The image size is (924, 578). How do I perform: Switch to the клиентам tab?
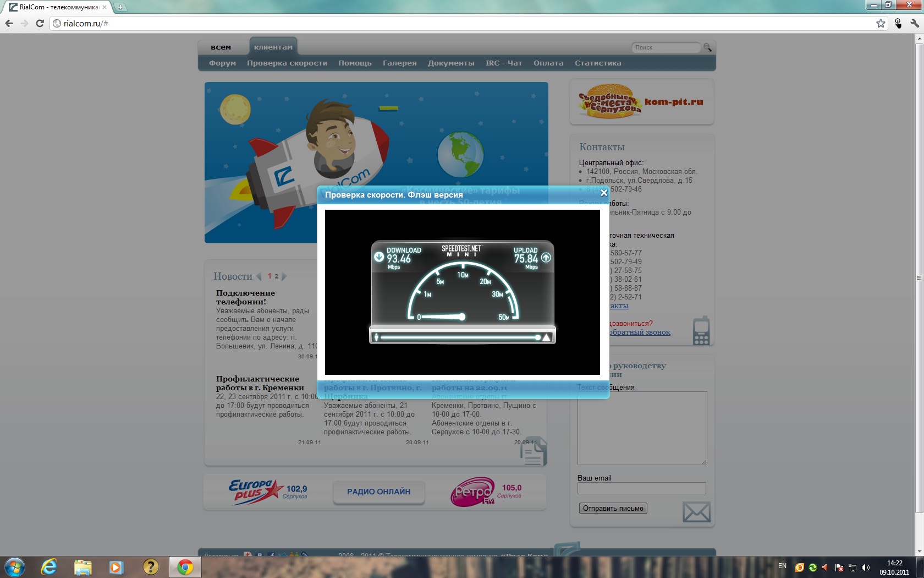[x=273, y=47]
